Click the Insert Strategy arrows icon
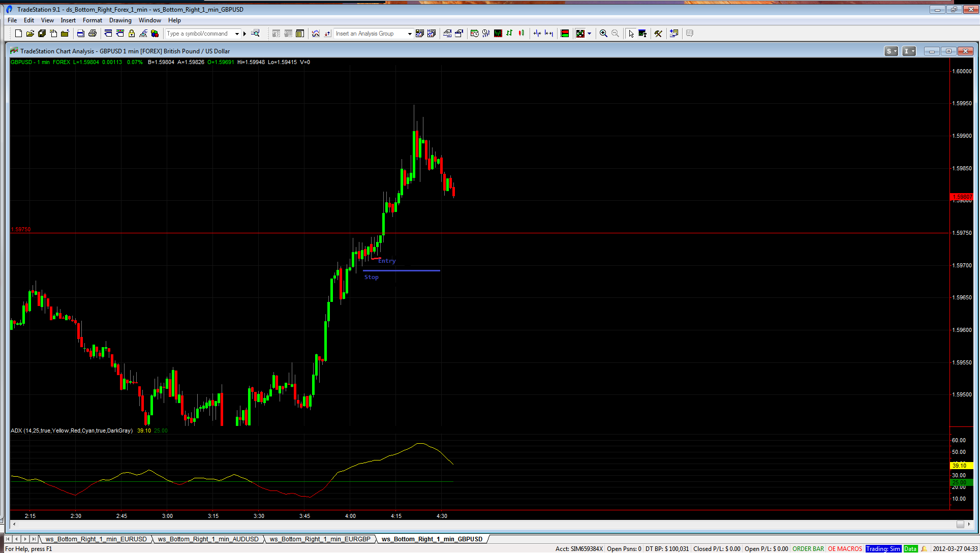The height and width of the screenshot is (553, 980). (x=327, y=34)
